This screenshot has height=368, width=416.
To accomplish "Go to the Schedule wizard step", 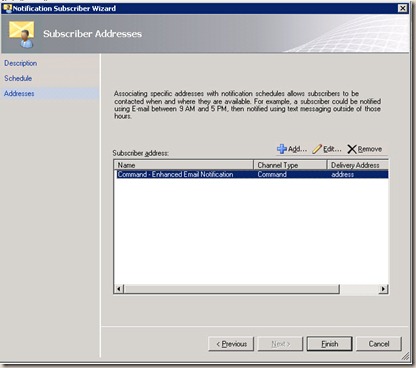I will coord(18,78).
